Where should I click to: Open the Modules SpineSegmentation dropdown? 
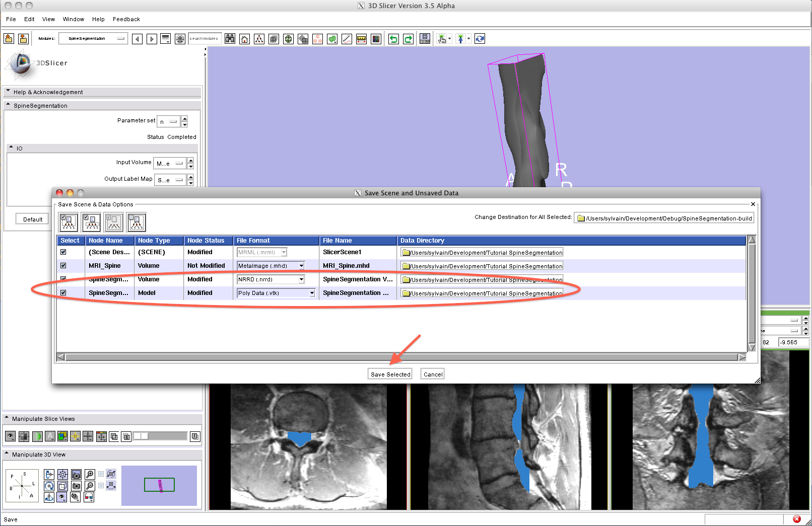[x=93, y=38]
